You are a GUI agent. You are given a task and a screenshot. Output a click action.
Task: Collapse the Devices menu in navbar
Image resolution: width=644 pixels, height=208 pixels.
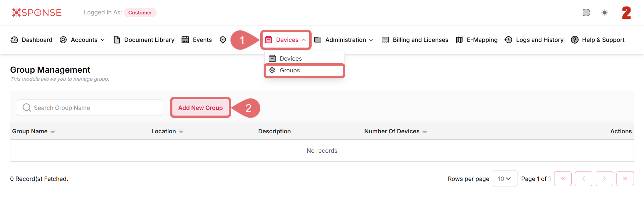click(286, 40)
